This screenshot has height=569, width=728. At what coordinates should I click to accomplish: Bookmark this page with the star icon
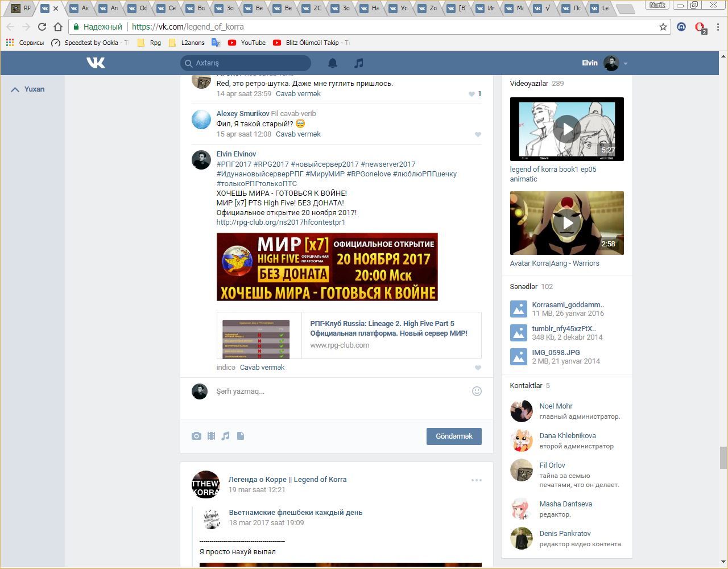tap(663, 27)
